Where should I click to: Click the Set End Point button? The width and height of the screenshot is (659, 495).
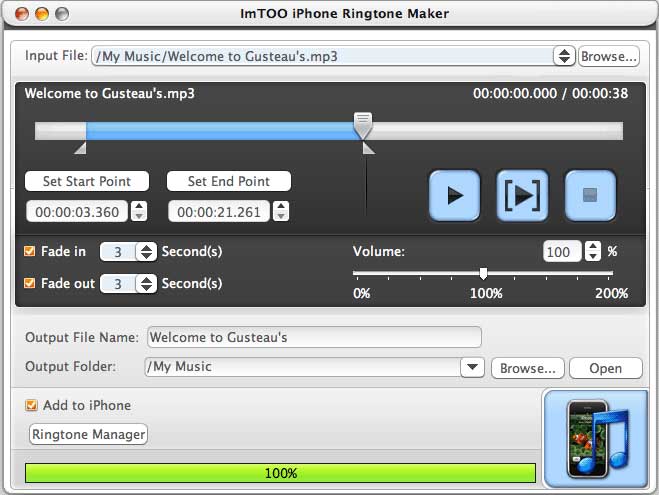pyautogui.click(x=229, y=182)
